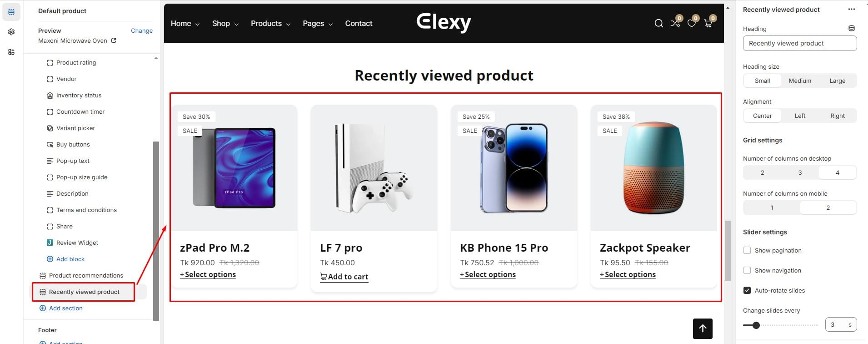Click Add block link
This screenshot has height=344, width=868.
pos(70,259)
